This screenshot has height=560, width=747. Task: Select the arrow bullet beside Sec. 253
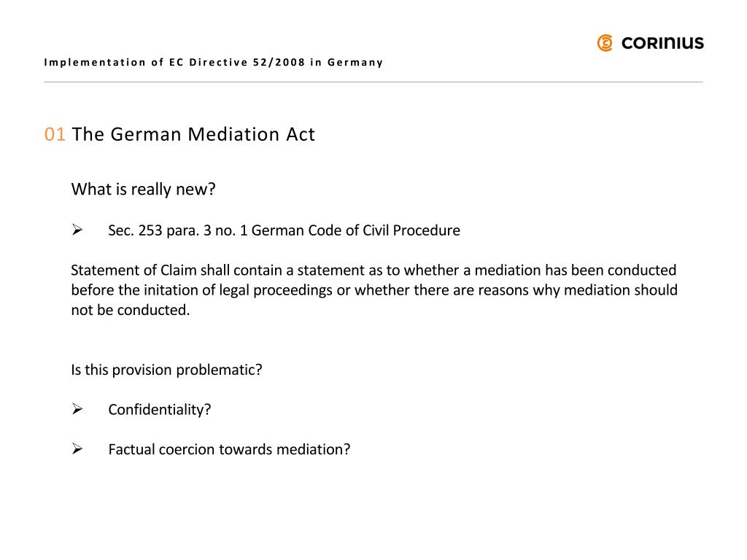pyautogui.click(x=77, y=230)
